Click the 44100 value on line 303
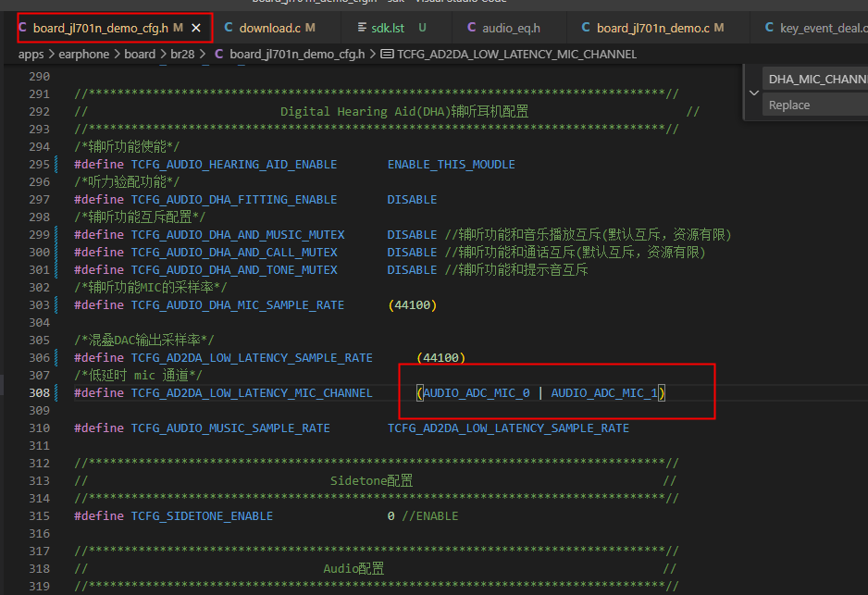The image size is (868, 595). (x=413, y=305)
